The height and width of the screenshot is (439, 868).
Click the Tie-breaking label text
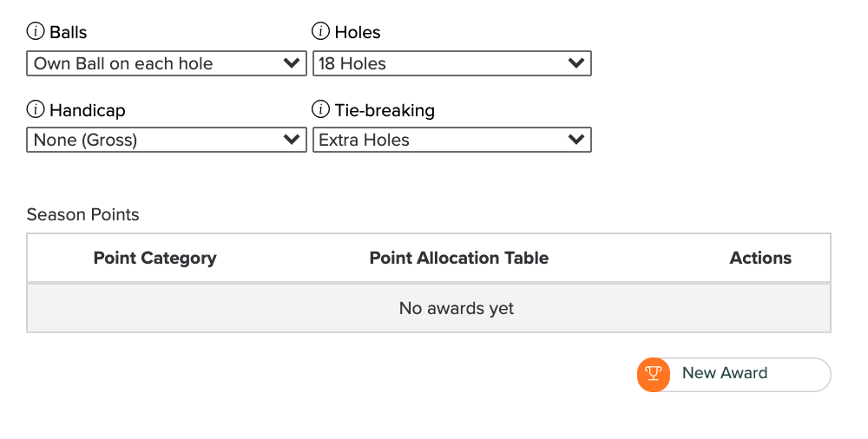click(x=385, y=110)
